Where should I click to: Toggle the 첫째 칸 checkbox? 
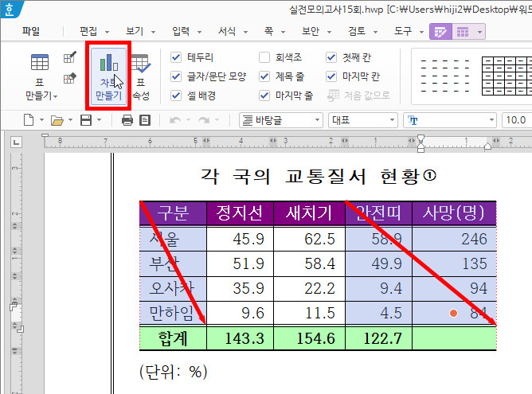pos(331,57)
